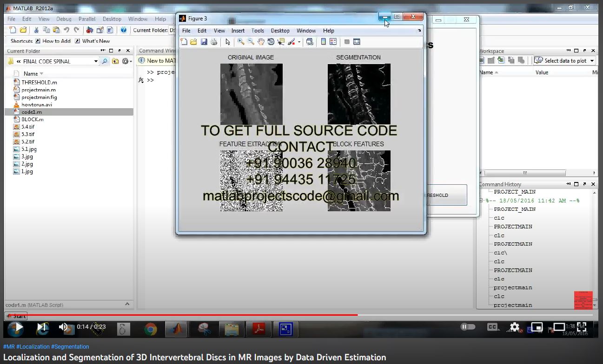Open the Select data to plot dropdown

click(592, 61)
